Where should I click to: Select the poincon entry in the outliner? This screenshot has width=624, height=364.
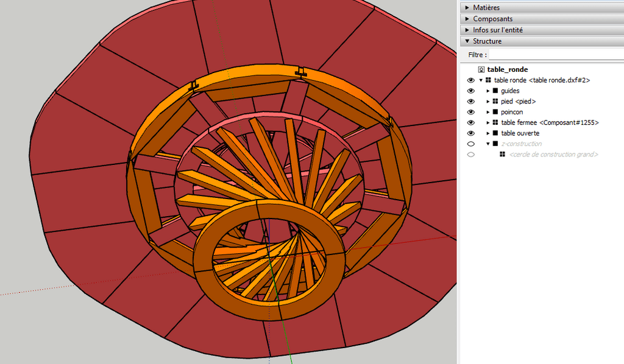click(x=512, y=112)
